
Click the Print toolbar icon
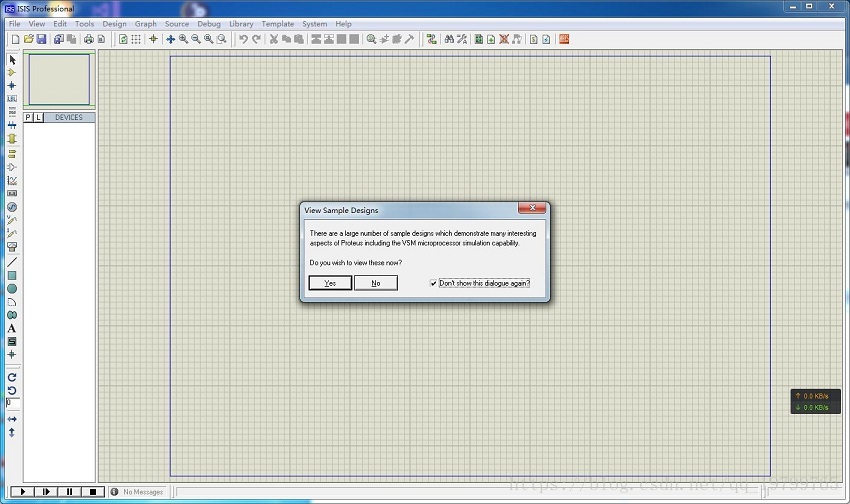pyautogui.click(x=88, y=39)
